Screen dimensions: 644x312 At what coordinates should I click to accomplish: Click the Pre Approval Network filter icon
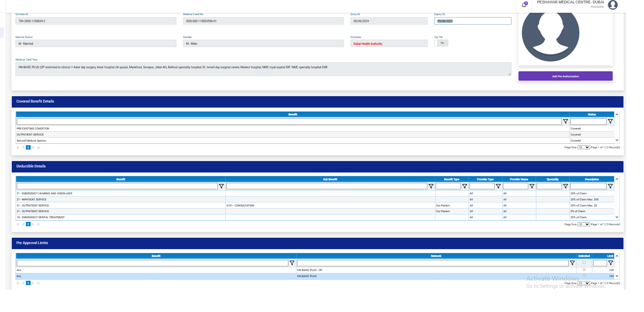pyautogui.click(x=572, y=263)
